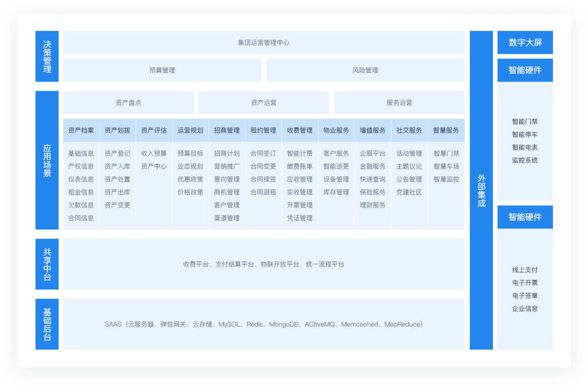Click the 开票管理 entry
588x387 pixels.
[x=300, y=205]
